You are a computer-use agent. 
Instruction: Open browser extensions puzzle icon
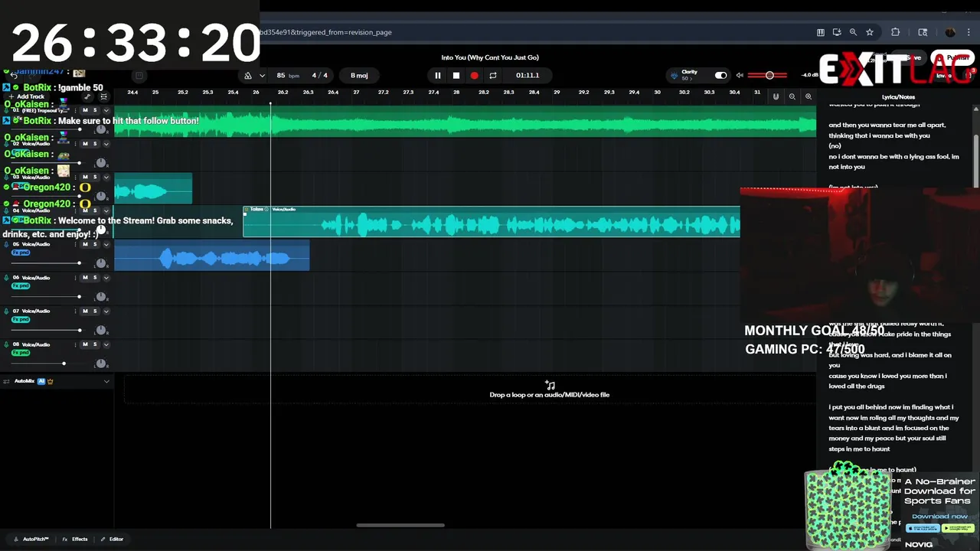(895, 32)
